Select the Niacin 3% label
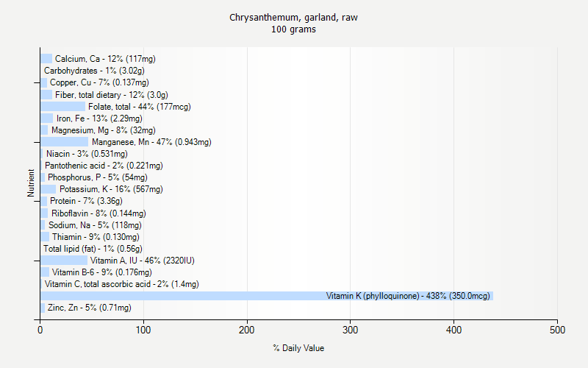 click(87, 154)
